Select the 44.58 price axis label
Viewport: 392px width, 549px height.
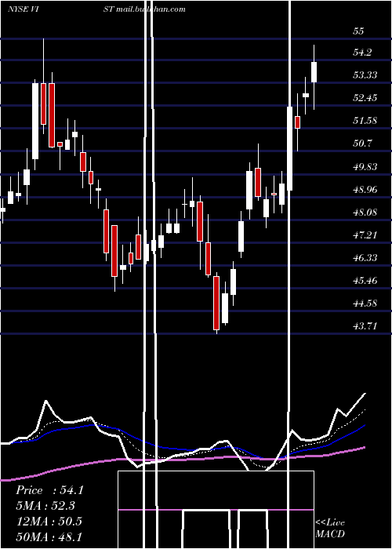365,304
